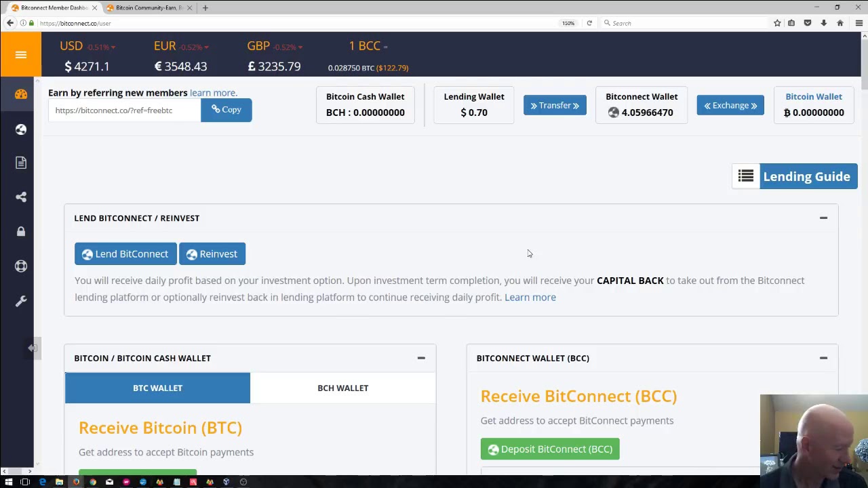This screenshot has width=868, height=488.
Task: Click the Lending Wallet $ 0.70 balance
Action: pos(474,113)
